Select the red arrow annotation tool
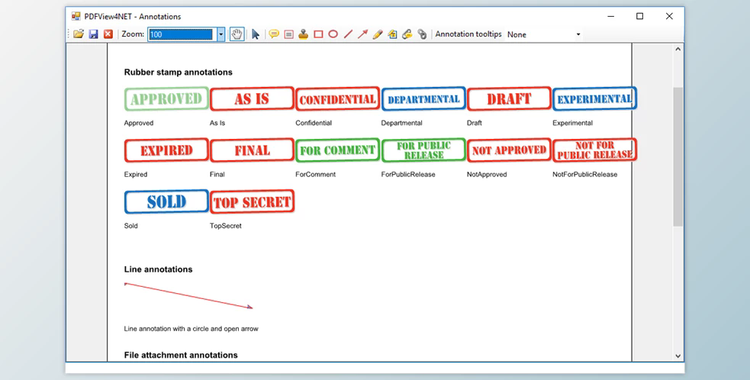 point(363,34)
